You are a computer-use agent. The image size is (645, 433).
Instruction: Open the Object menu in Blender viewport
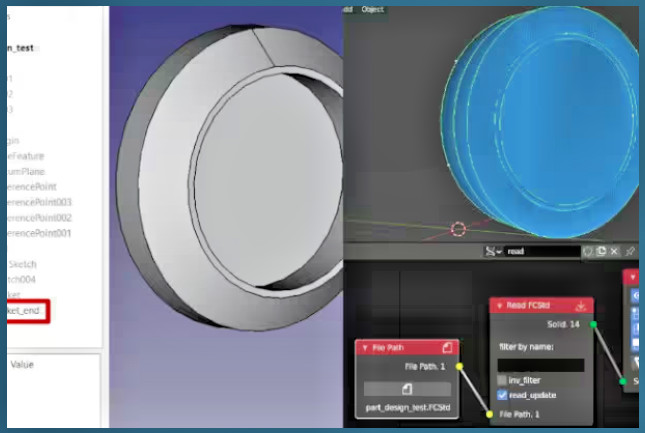point(372,9)
